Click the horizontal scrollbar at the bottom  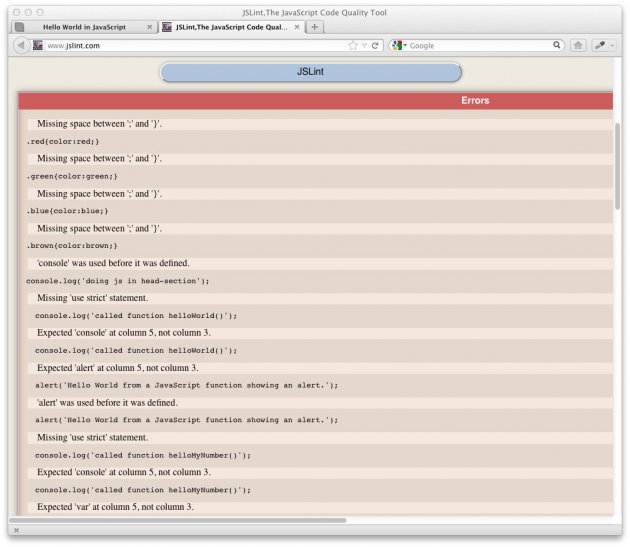click(x=177, y=520)
